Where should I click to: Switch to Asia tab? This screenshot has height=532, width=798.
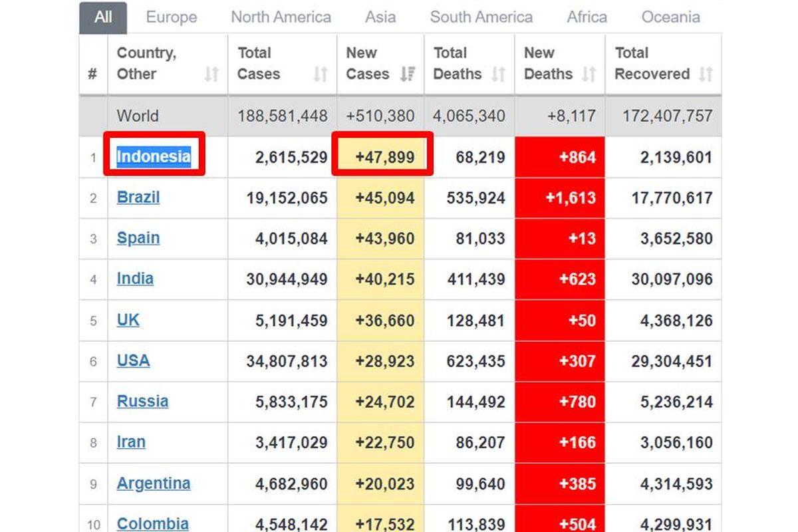click(x=381, y=17)
